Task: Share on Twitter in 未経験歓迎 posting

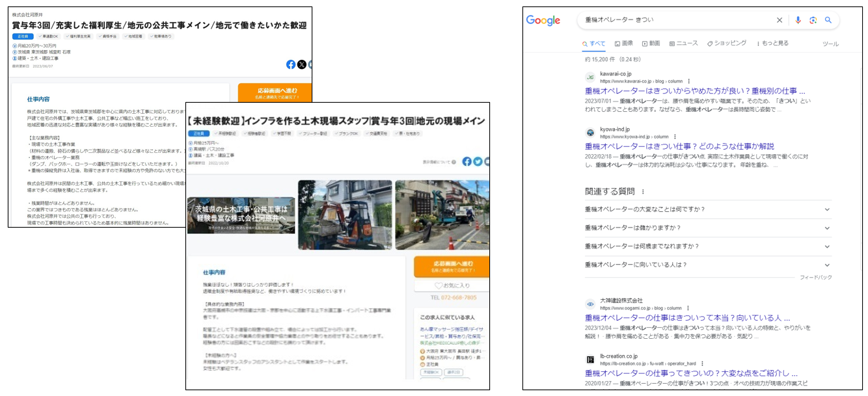Action: point(478,161)
